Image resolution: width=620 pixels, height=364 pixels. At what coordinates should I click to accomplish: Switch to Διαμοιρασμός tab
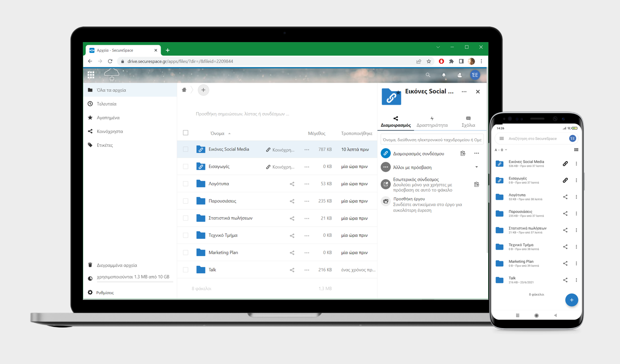(x=396, y=122)
